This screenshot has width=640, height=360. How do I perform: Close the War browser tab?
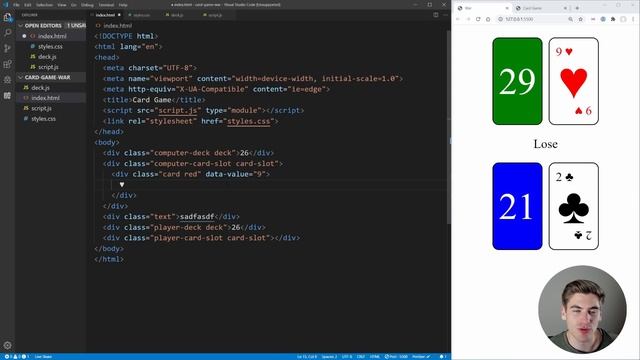tap(507, 8)
